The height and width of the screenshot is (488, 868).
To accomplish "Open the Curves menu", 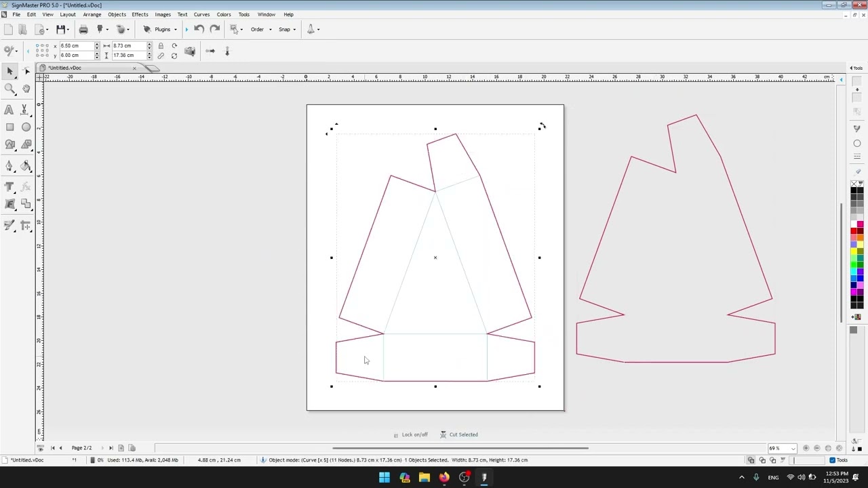I will pyautogui.click(x=201, y=14).
